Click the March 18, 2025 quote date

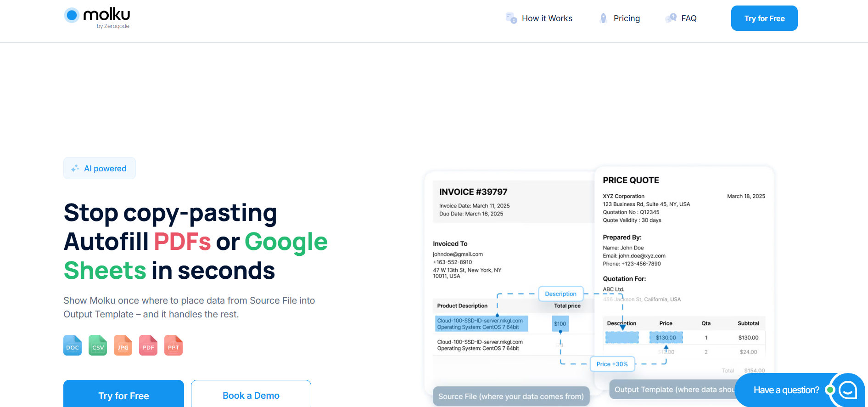[x=746, y=196]
